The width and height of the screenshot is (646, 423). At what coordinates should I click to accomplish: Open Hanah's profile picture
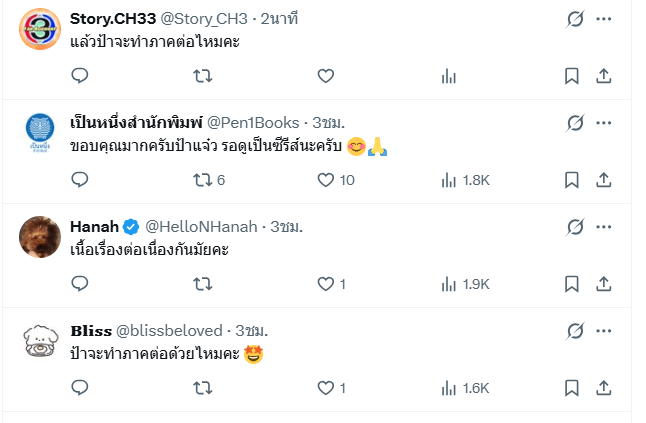point(39,236)
